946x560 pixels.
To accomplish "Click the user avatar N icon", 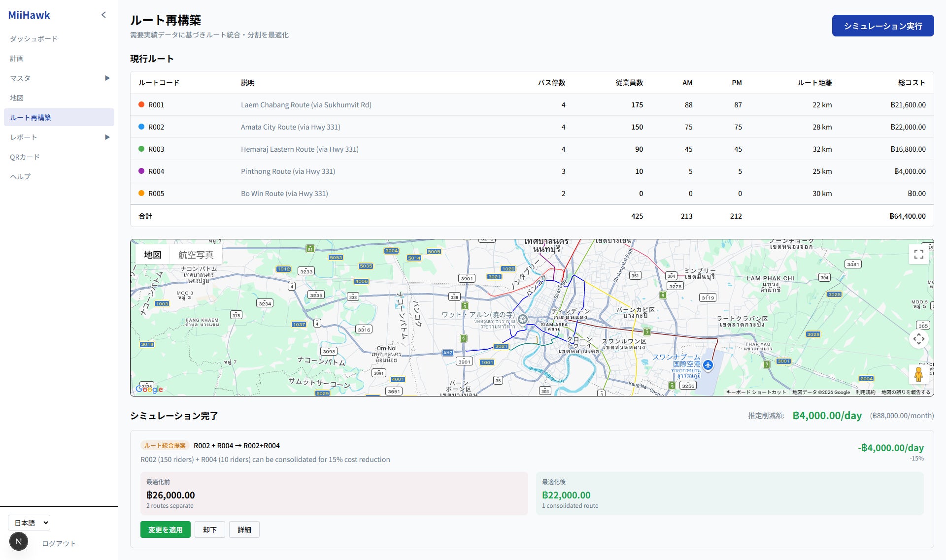I will pos(19,542).
